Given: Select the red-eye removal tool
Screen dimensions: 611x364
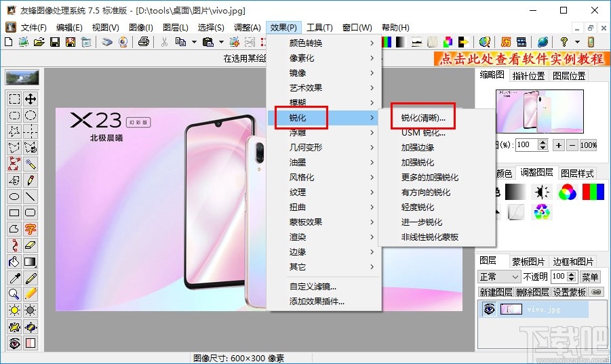Looking at the screenshot, I should pyautogui.click(x=14, y=343).
